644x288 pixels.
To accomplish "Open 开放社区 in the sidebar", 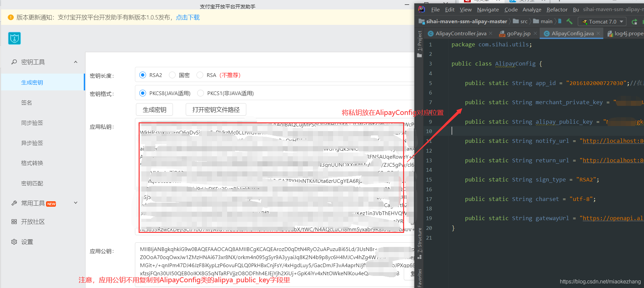I will coord(33,221).
